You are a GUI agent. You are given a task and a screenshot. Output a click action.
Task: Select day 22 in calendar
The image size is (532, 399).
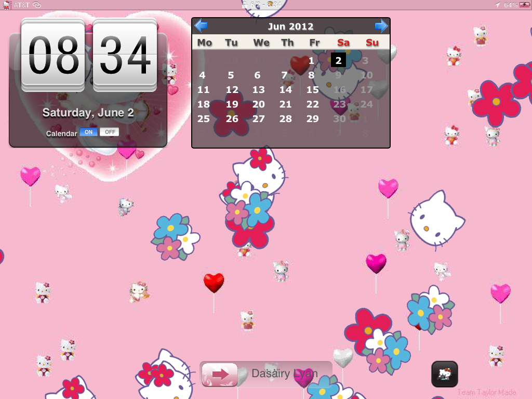pyautogui.click(x=312, y=104)
